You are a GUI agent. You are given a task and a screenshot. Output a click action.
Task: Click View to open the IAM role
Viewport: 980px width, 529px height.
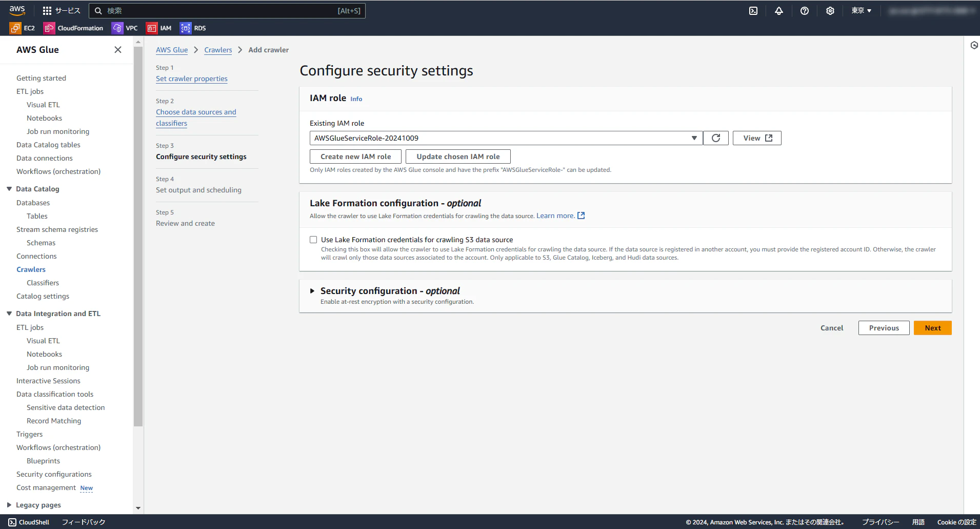pyautogui.click(x=757, y=138)
